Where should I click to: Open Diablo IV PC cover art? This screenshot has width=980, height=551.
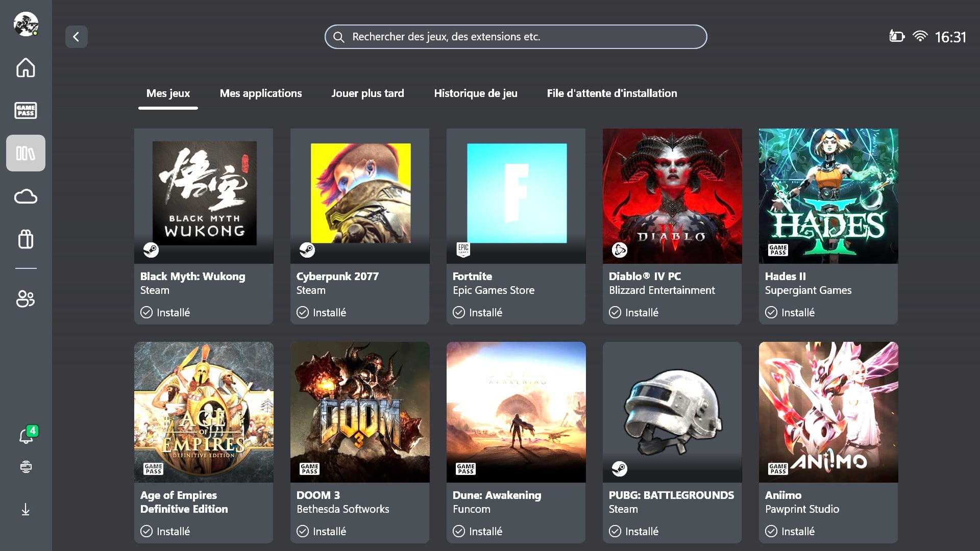click(672, 196)
